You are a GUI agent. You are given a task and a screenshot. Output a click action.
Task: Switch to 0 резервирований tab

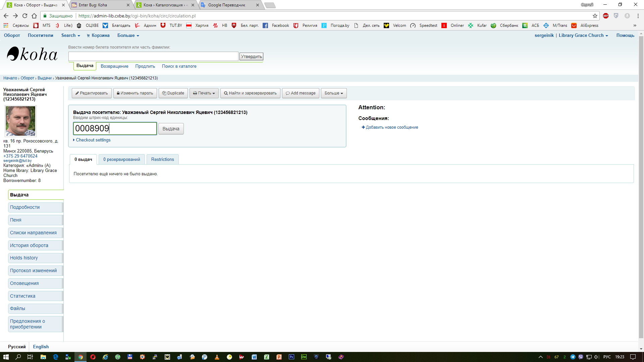121,160
